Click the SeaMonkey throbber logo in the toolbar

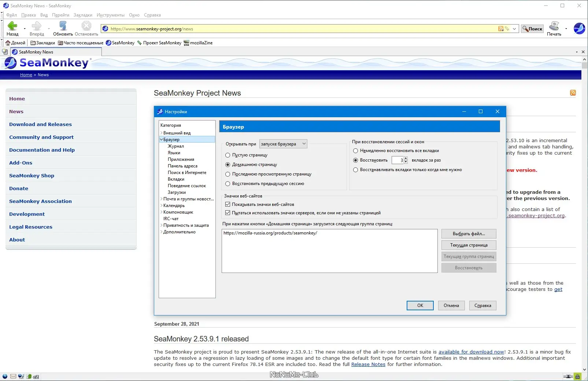click(x=579, y=28)
